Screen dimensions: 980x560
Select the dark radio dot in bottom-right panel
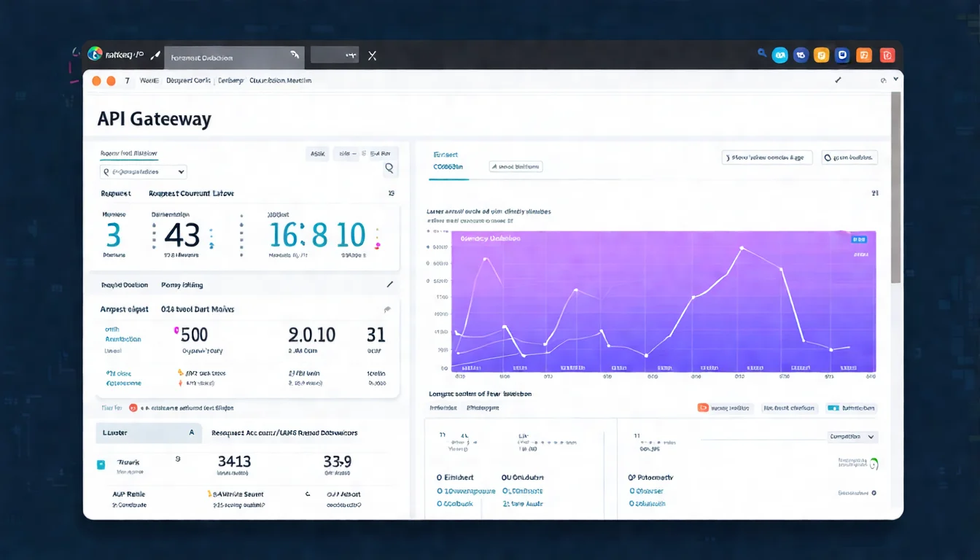[874, 493]
